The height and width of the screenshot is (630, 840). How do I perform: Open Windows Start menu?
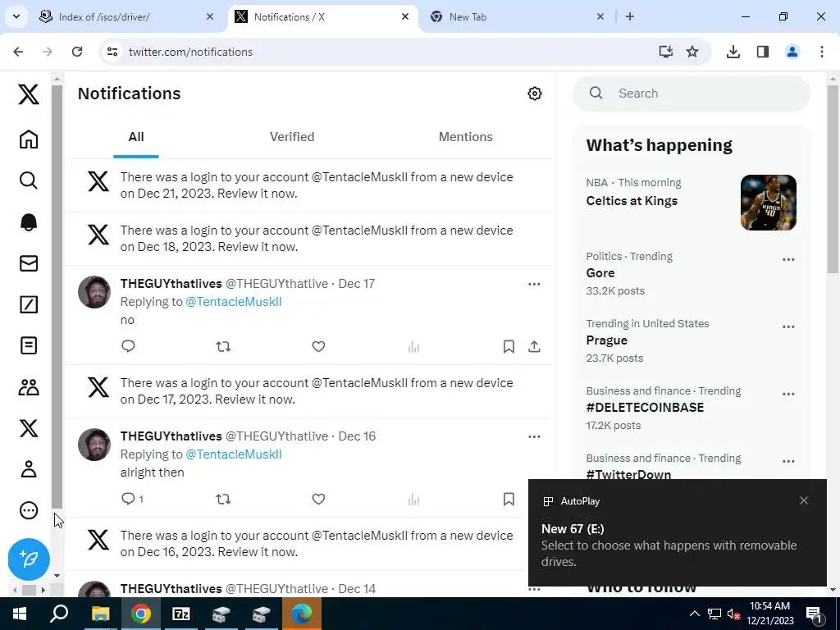pyautogui.click(x=20, y=614)
